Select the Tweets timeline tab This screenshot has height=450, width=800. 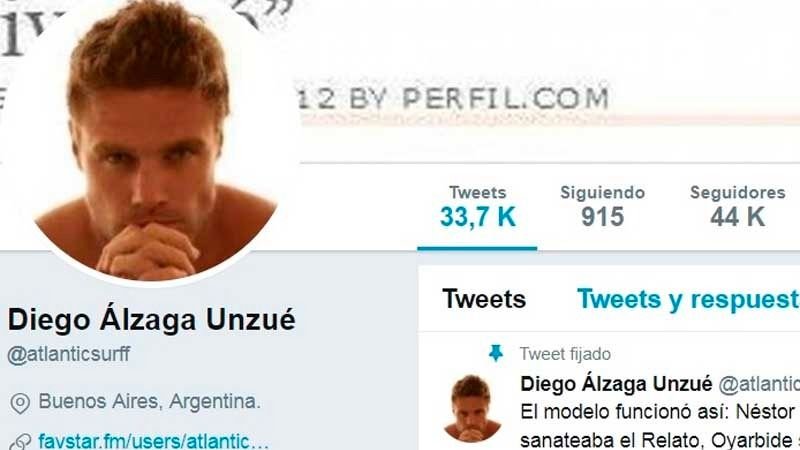pyautogui.click(x=484, y=299)
